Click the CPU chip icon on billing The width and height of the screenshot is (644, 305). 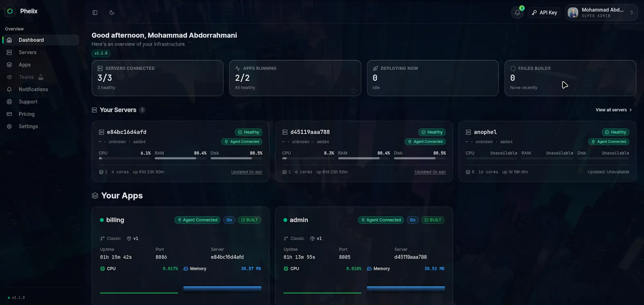(103, 269)
